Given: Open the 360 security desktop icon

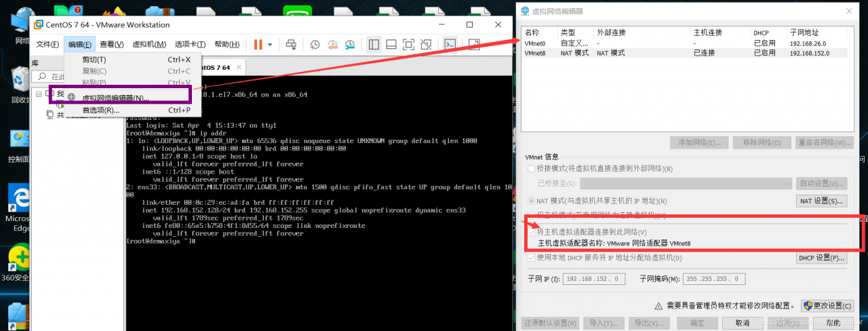Looking at the screenshot, I should point(18,265).
